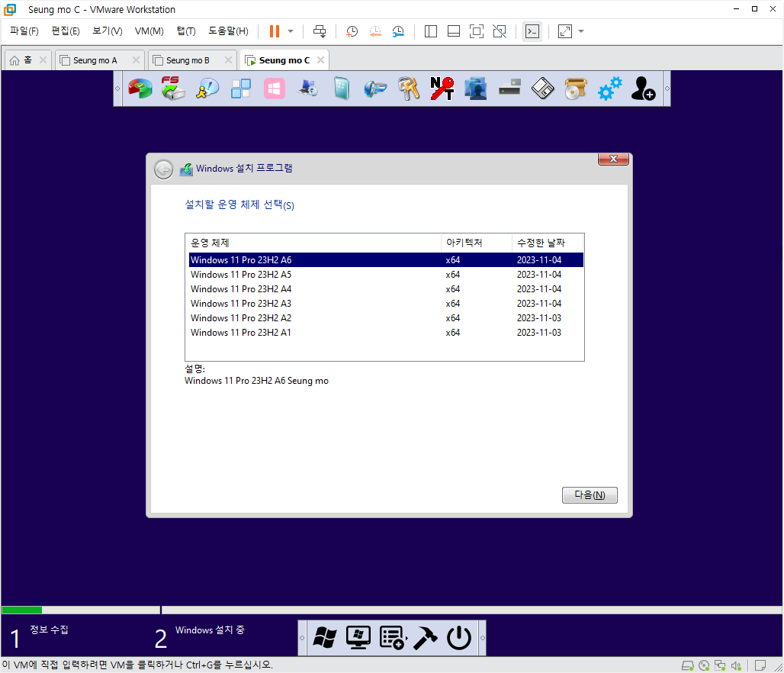Image resolution: width=784 pixels, height=673 pixels.
Task: Click the back arrow in setup dialog
Action: coord(163,169)
